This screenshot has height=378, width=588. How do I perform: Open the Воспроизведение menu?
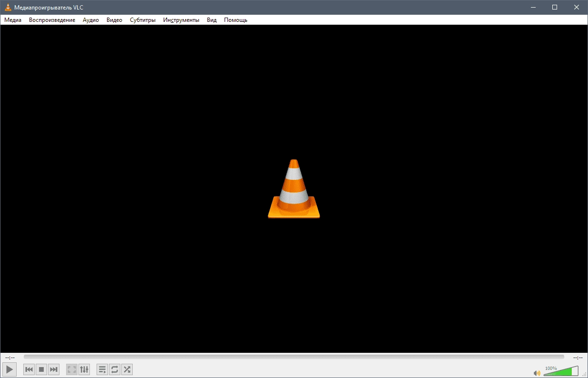[52, 20]
